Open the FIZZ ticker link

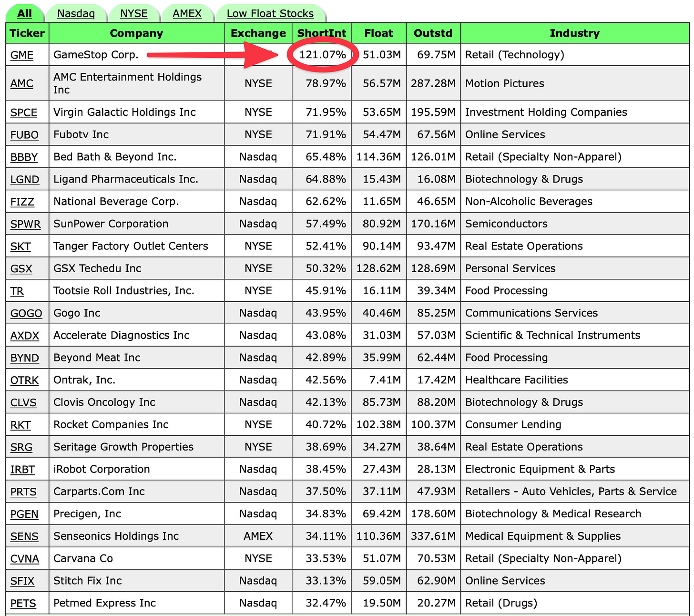22,202
